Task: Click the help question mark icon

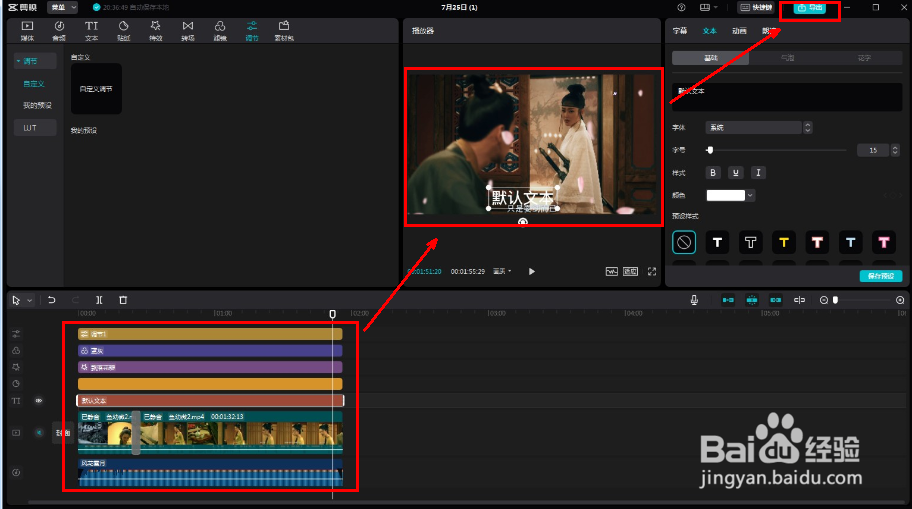Action: (x=681, y=8)
